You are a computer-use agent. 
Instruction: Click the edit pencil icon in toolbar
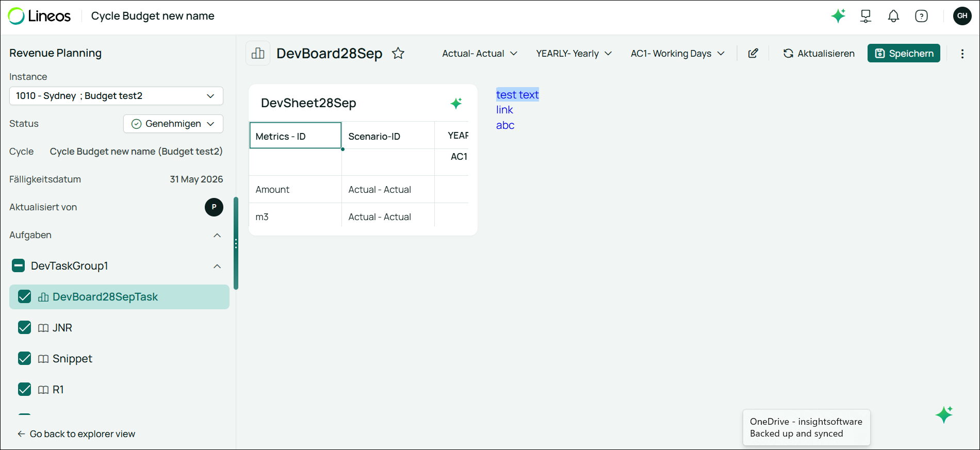coord(753,53)
